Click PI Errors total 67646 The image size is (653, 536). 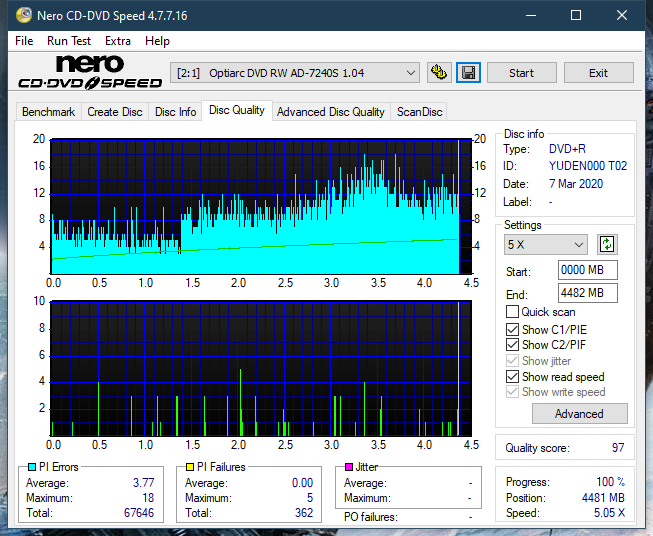pyautogui.click(x=139, y=513)
